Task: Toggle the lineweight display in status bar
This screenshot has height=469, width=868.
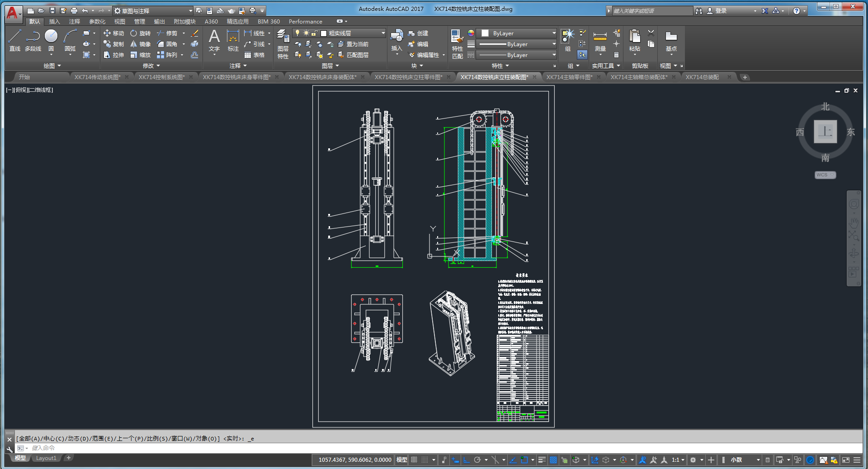Action: click(x=542, y=460)
